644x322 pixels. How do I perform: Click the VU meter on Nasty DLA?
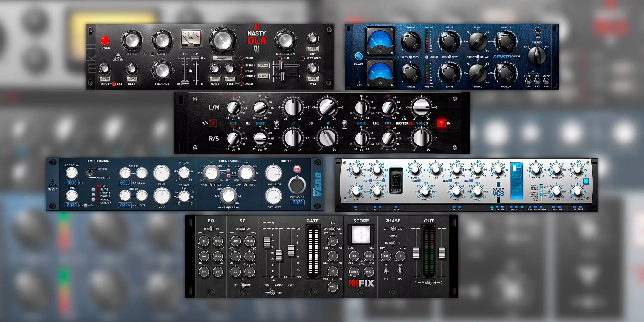pyautogui.click(x=191, y=38)
